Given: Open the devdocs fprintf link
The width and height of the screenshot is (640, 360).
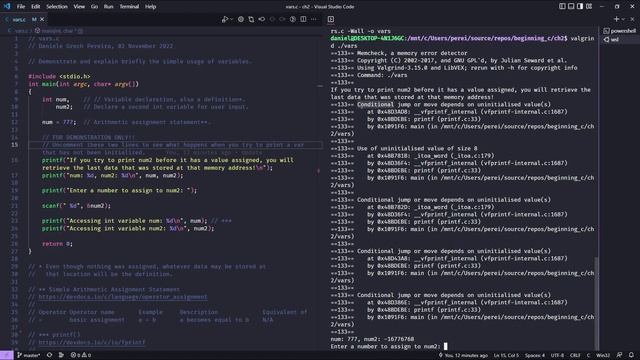Looking at the screenshot, I should [x=92, y=342].
